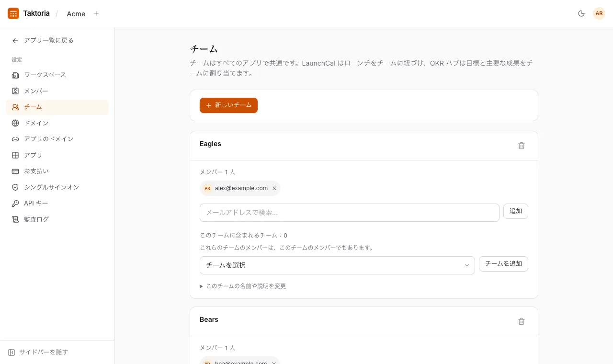Select チーム in the sidebar

coord(57,107)
